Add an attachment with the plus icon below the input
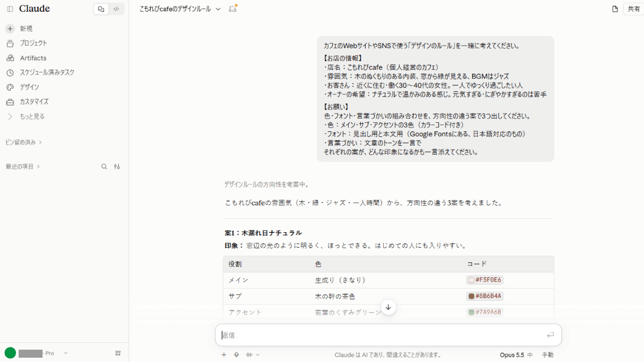This screenshot has width=644, height=362. (224, 354)
